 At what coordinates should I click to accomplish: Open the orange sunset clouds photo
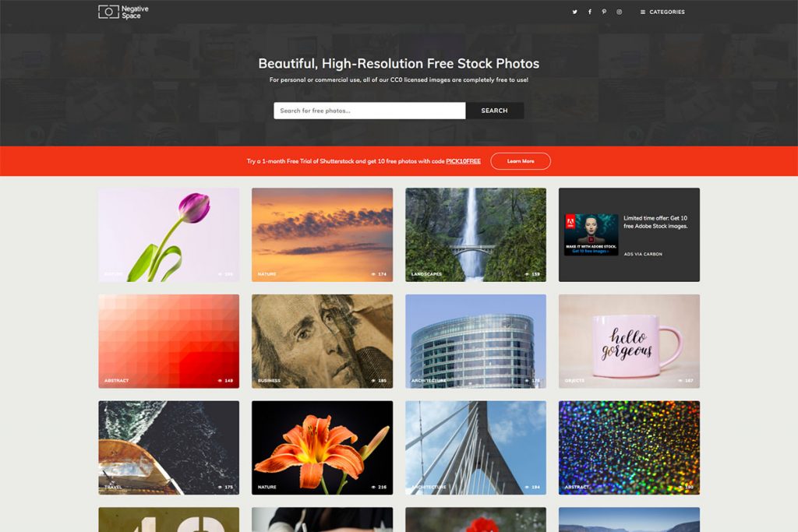click(322, 235)
